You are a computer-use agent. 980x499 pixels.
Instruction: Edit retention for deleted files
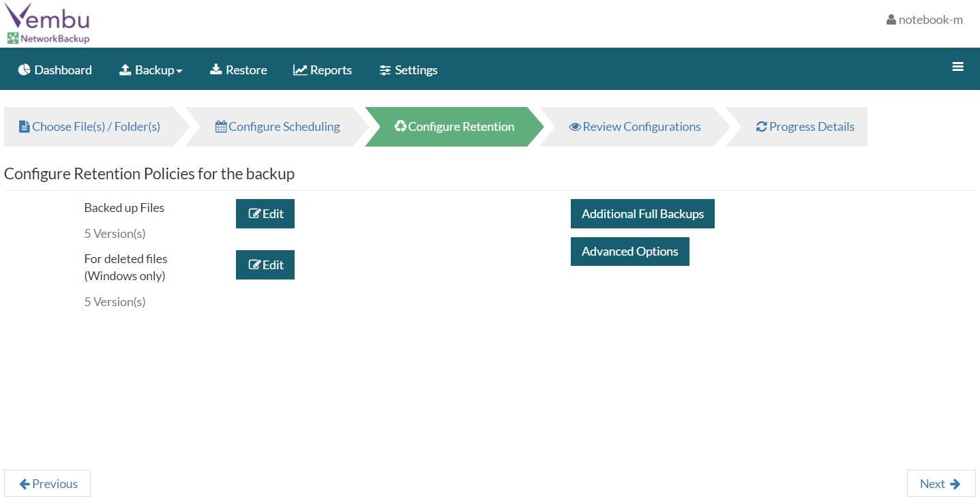coord(265,264)
